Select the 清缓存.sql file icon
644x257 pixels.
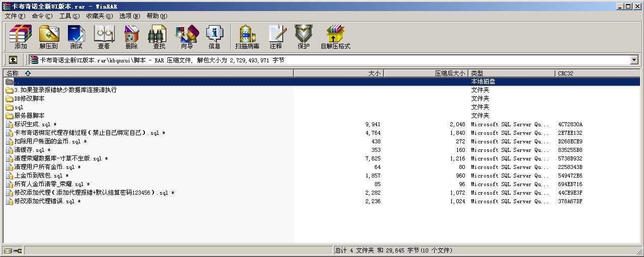(9, 150)
